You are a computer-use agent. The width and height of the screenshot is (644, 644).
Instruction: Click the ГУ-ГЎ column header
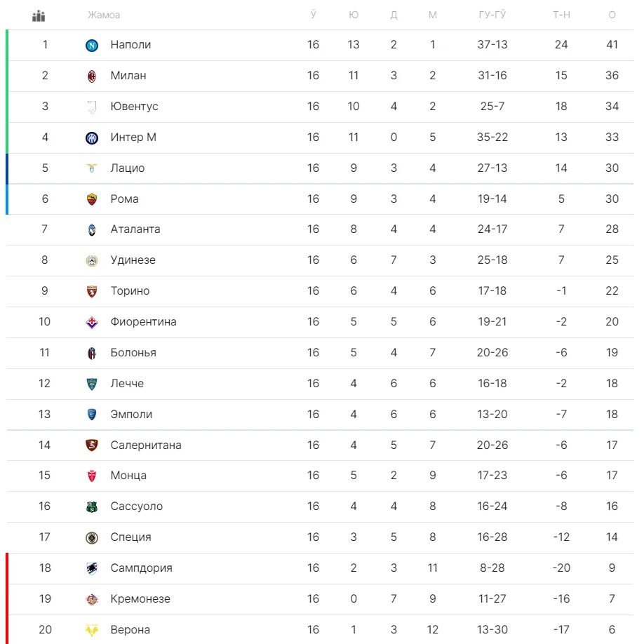(x=492, y=15)
